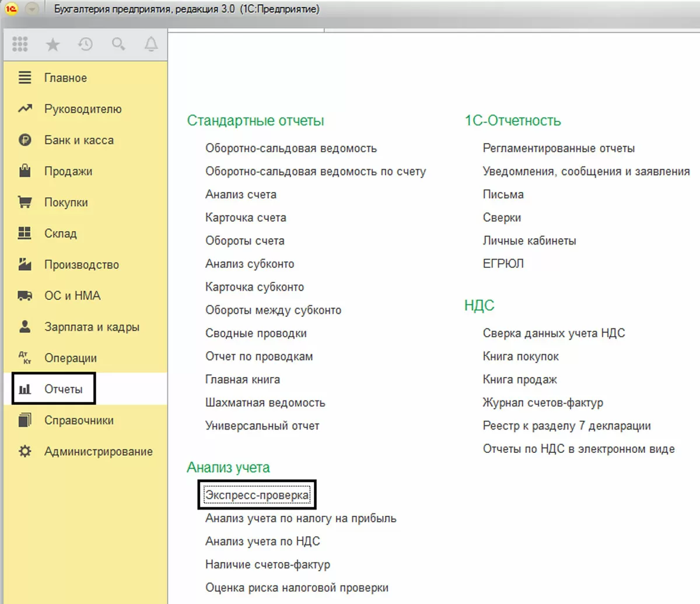Open Оборотно-сальдовая ведомость report
The image size is (700, 604).
(291, 148)
